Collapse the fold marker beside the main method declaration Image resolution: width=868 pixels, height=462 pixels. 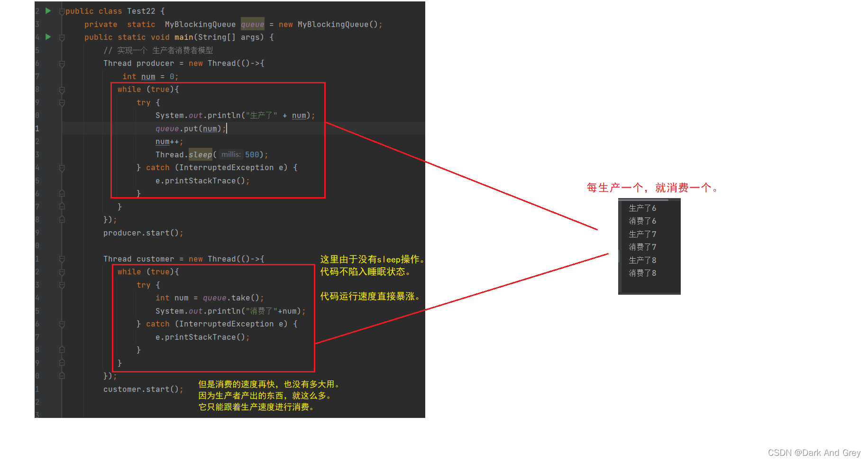point(62,37)
